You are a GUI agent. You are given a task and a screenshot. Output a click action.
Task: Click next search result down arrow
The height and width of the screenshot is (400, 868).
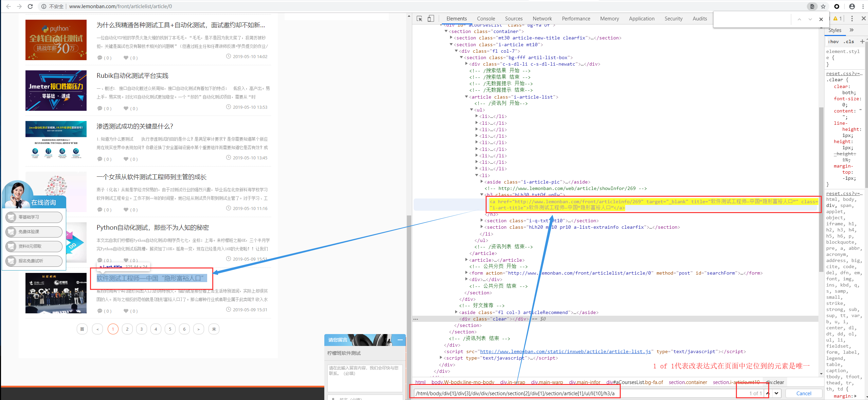click(x=776, y=393)
